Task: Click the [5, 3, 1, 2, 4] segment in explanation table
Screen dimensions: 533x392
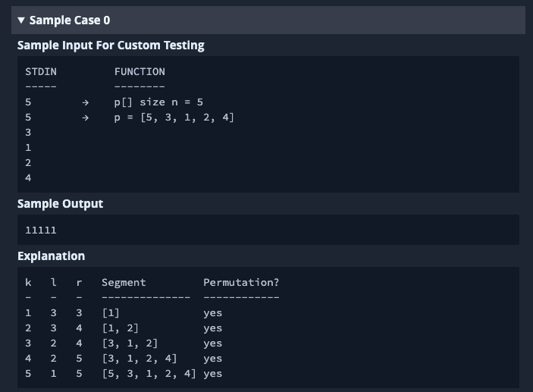Action: click(x=149, y=374)
